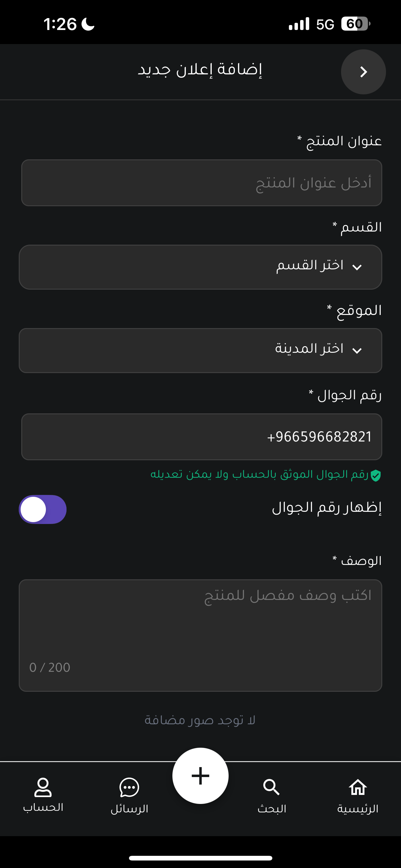Tap the verified mobile number field
The width and height of the screenshot is (401, 868).
tap(202, 437)
